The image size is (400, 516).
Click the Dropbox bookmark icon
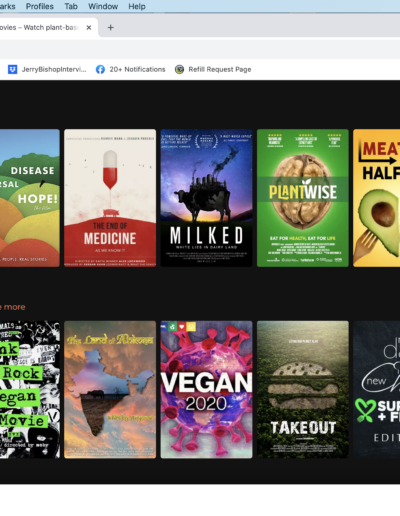pyautogui.click(x=13, y=69)
